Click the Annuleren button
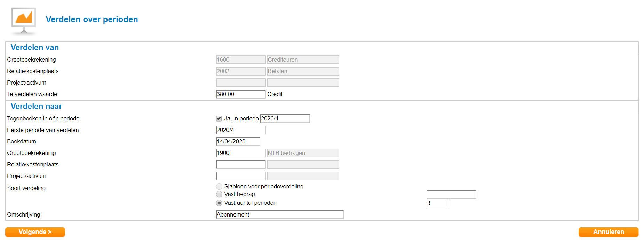644x243 pixels. (x=608, y=232)
